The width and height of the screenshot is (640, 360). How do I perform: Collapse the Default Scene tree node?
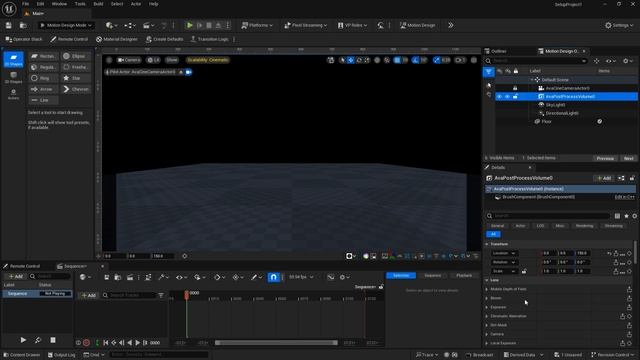[532, 80]
